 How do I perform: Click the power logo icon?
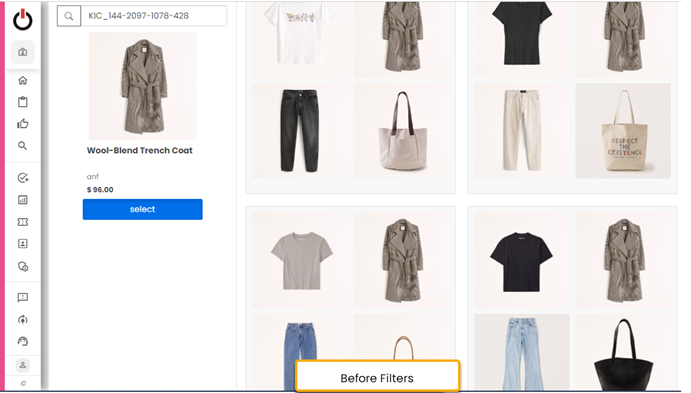pyautogui.click(x=22, y=20)
